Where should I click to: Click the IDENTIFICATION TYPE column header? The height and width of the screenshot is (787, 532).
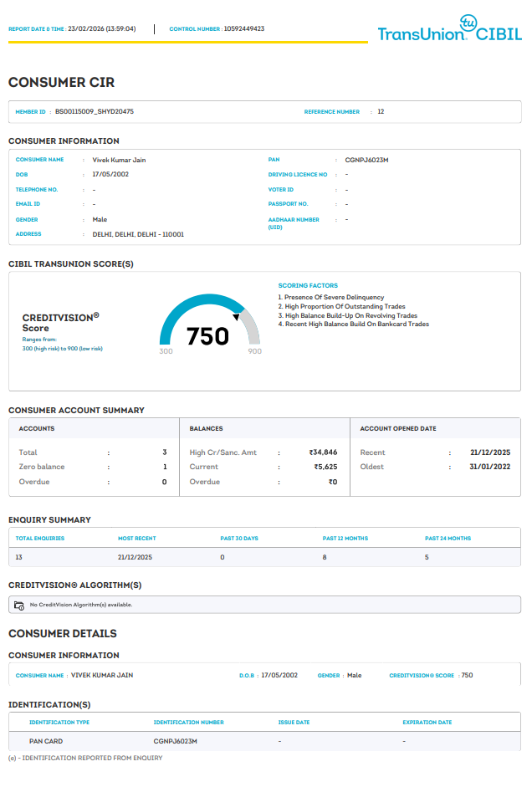59,723
